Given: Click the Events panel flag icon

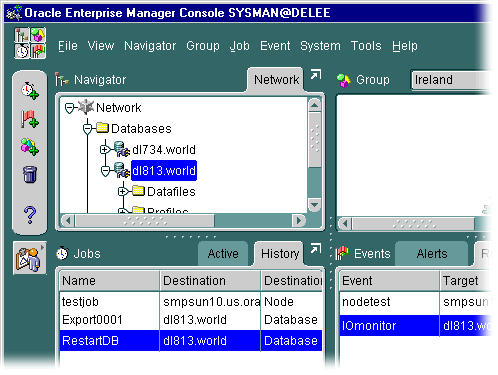Looking at the screenshot, I should click(x=342, y=254).
